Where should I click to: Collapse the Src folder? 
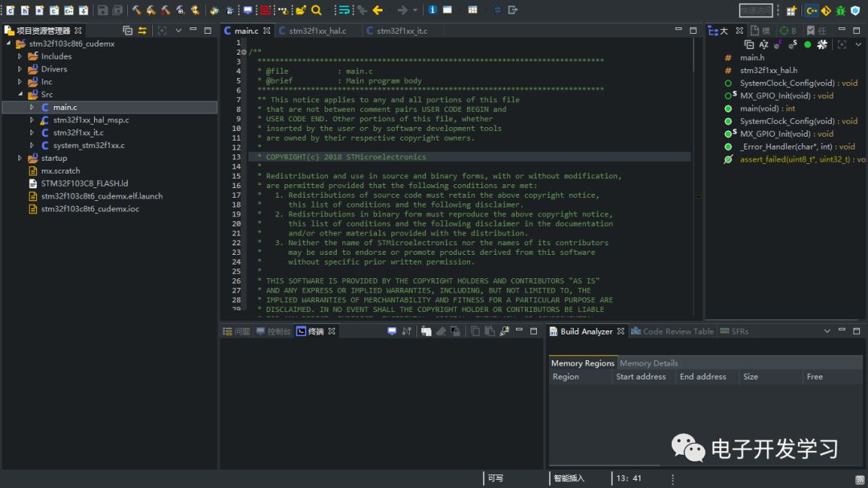point(20,94)
